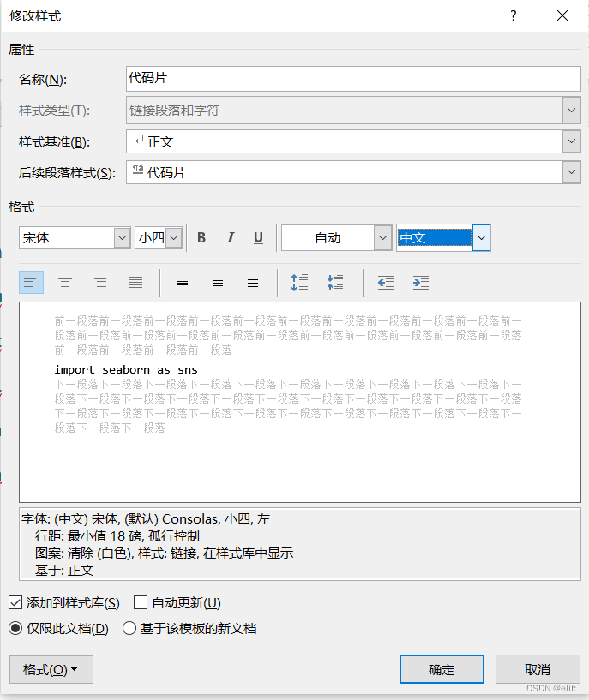Open font color dropdown 自动

coord(382,238)
